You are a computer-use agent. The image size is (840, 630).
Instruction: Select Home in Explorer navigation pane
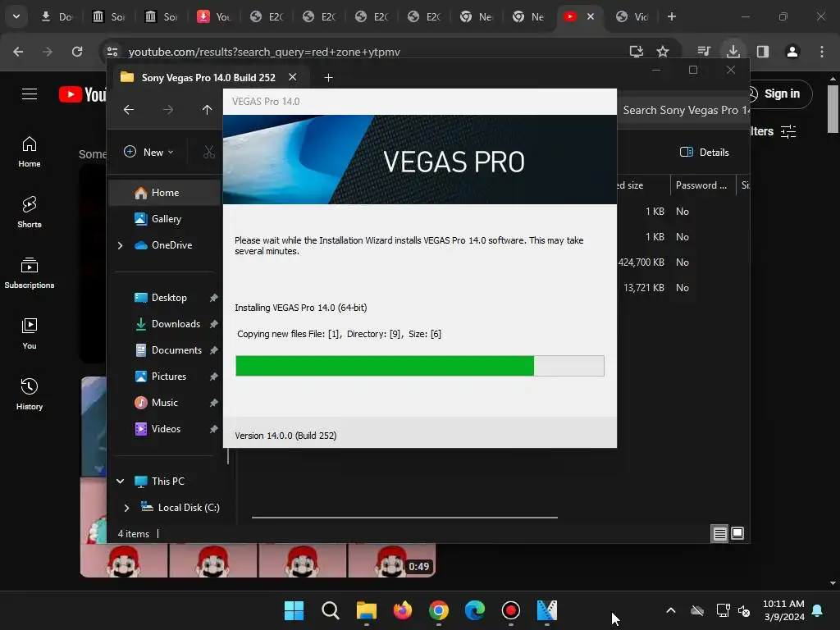(x=164, y=193)
